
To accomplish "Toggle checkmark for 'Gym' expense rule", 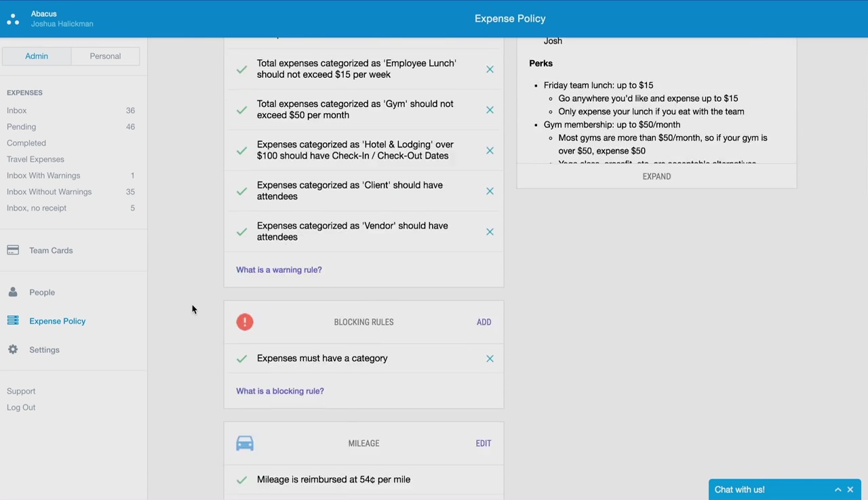I will pos(241,110).
